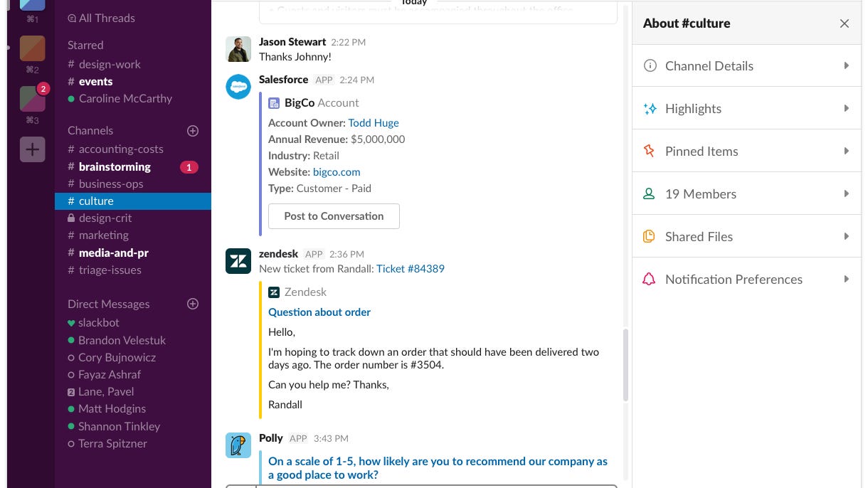Close the About #culture panel
The image size is (868, 488).
pos(844,23)
